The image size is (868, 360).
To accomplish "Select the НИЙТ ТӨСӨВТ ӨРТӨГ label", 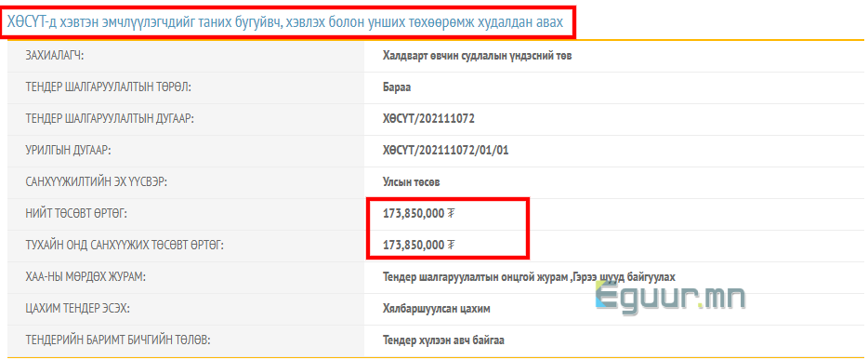I will tap(76, 214).
